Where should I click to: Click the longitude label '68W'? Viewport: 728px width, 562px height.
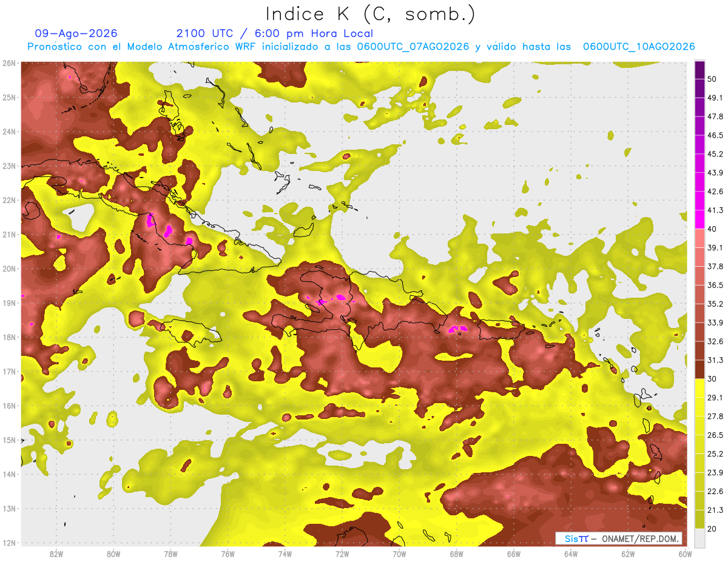[x=457, y=554]
